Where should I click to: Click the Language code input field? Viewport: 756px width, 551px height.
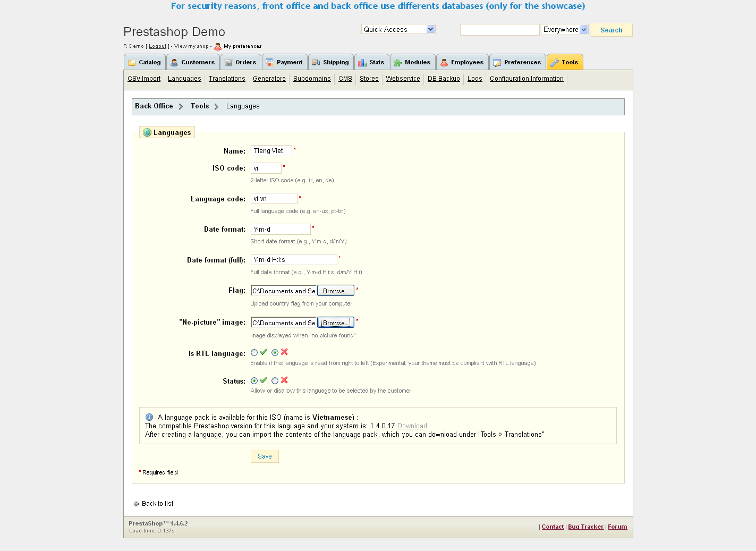click(274, 199)
